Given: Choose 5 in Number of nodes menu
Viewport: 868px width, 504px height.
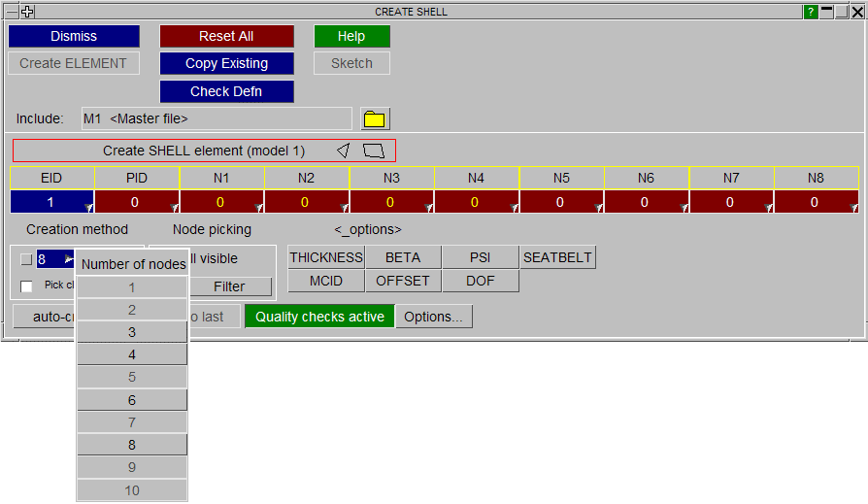Looking at the screenshot, I should tap(132, 377).
